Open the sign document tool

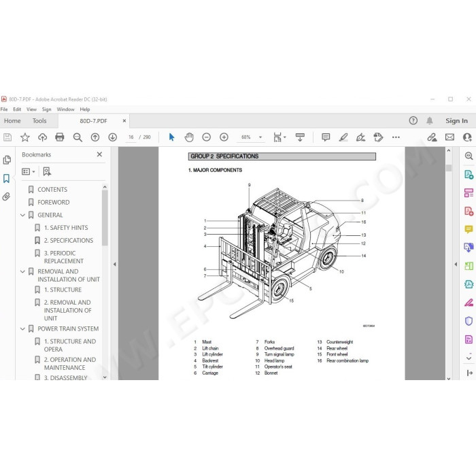pos(361,137)
